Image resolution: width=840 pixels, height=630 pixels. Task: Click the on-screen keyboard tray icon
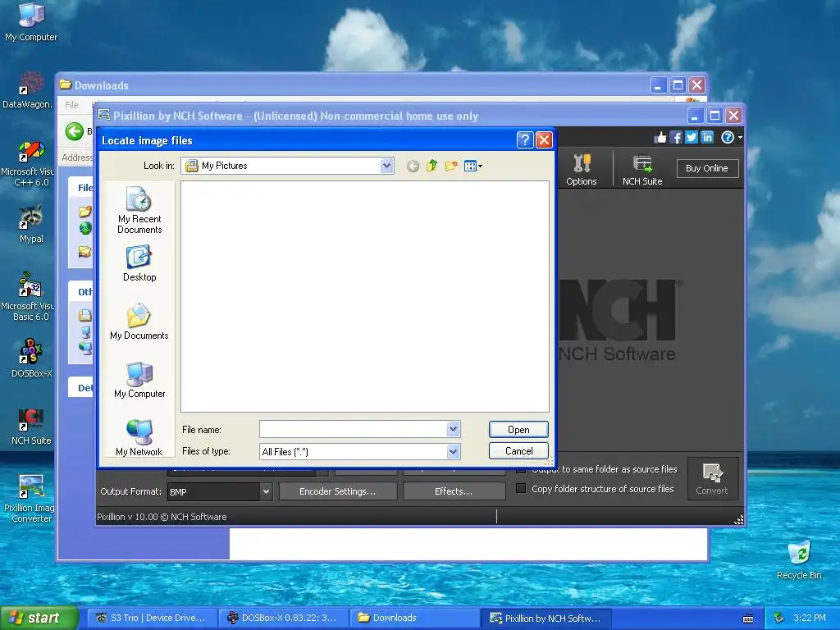748,619
